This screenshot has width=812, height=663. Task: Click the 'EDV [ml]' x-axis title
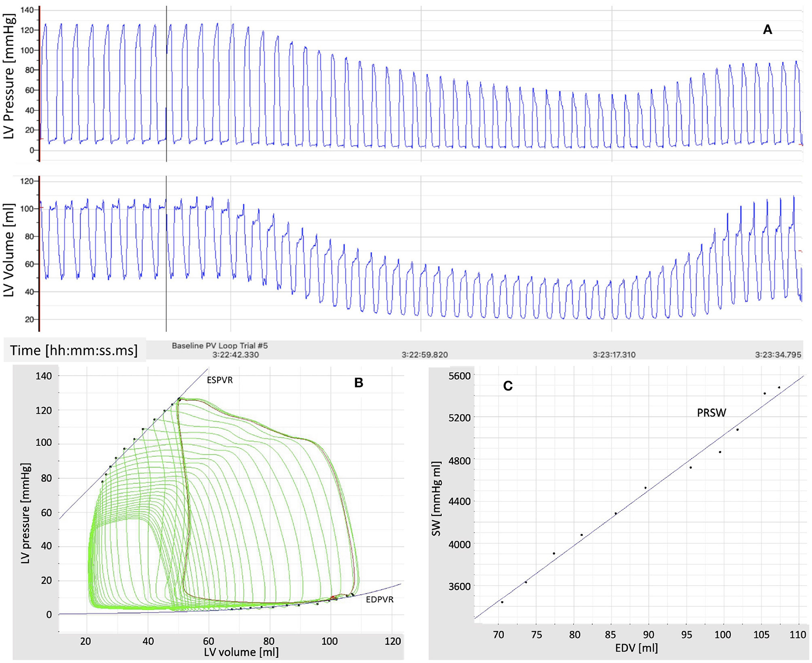(636, 648)
